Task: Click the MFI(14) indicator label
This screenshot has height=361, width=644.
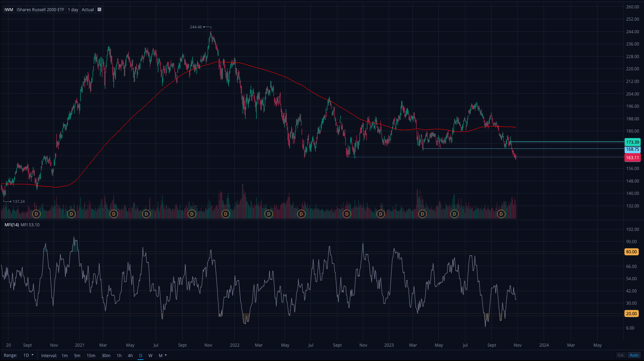Action: click(x=12, y=225)
